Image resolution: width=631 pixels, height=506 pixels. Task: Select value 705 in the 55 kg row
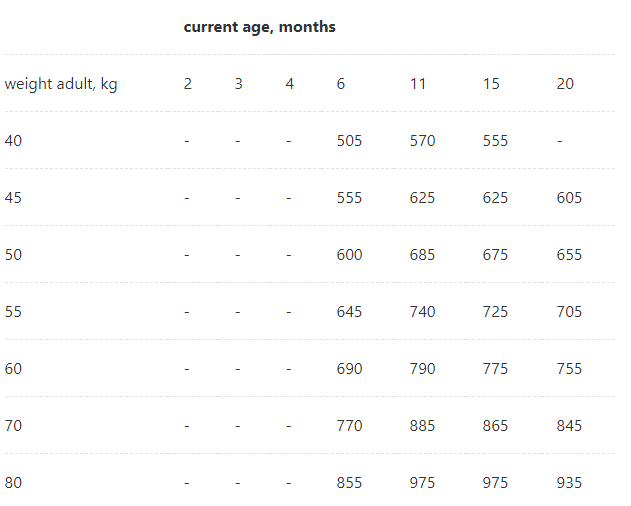569,312
